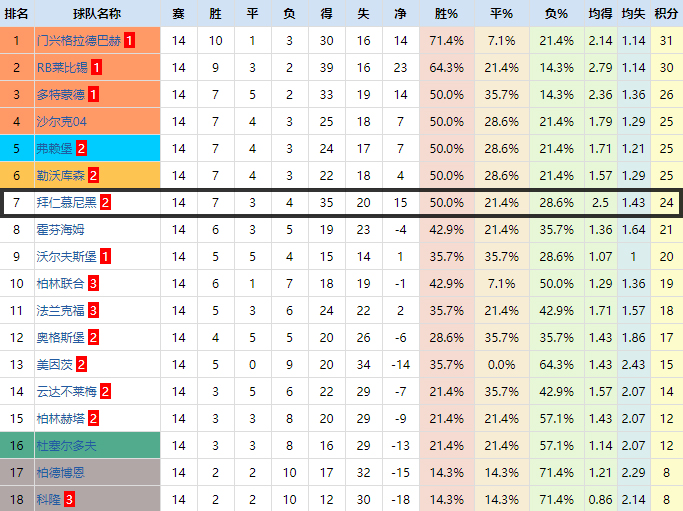
Task: Open the 帕德博恩 team link
Action: pyautogui.click(x=61, y=472)
